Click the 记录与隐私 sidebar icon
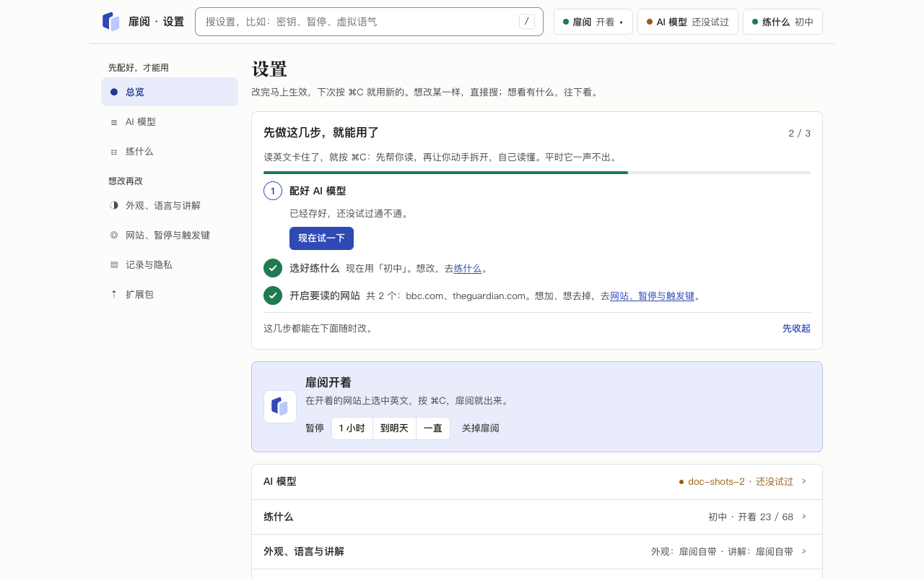This screenshot has width=924, height=578. [114, 264]
